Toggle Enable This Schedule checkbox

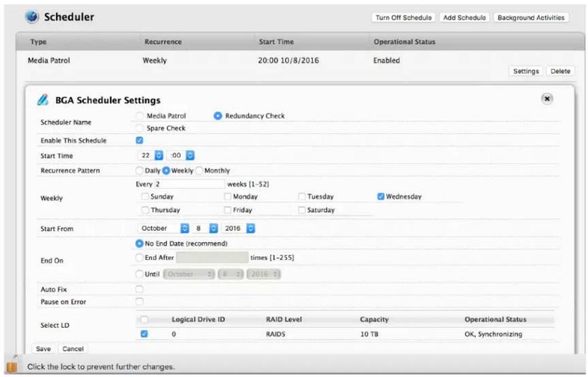140,140
